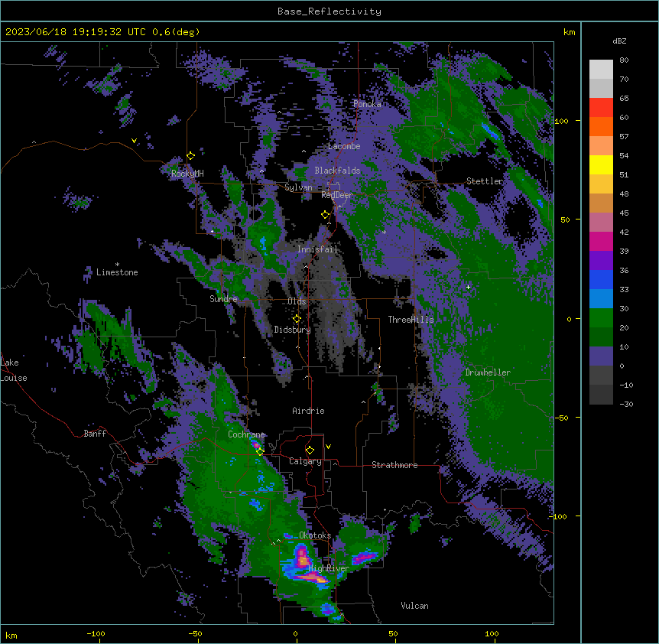The height and width of the screenshot is (644, 659).
Task: Click the Sundre city label
Action: coord(223,299)
